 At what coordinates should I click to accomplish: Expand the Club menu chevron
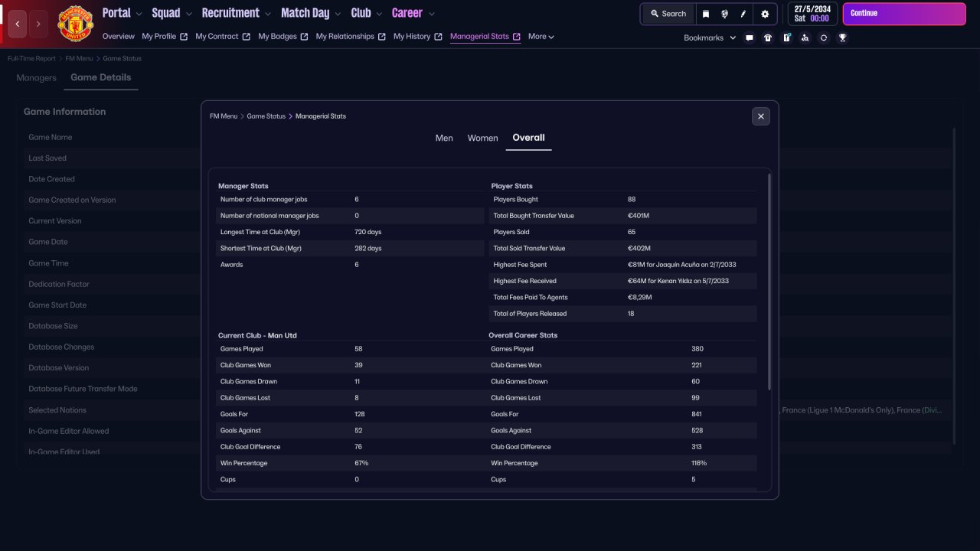pyautogui.click(x=379, y=14)
